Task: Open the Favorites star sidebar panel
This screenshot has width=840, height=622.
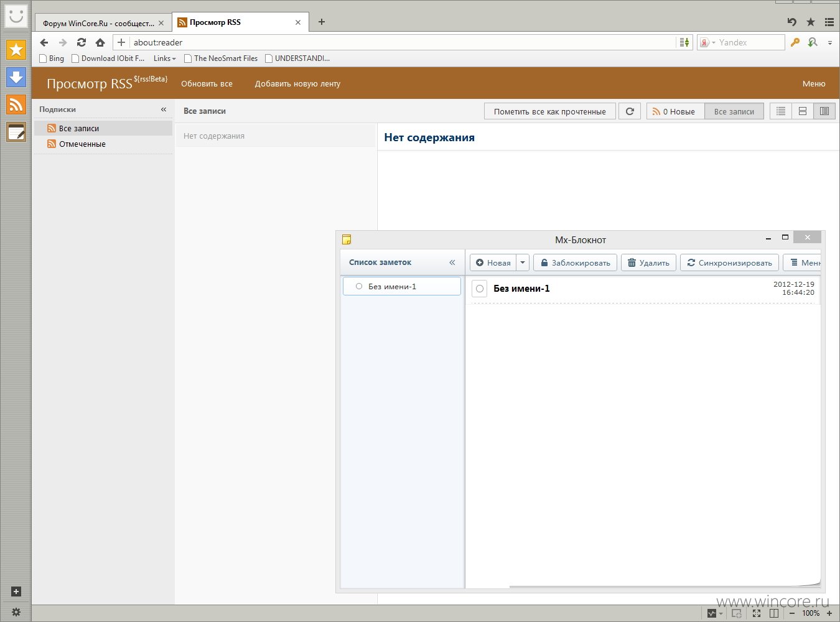Action: click(16, 50)
